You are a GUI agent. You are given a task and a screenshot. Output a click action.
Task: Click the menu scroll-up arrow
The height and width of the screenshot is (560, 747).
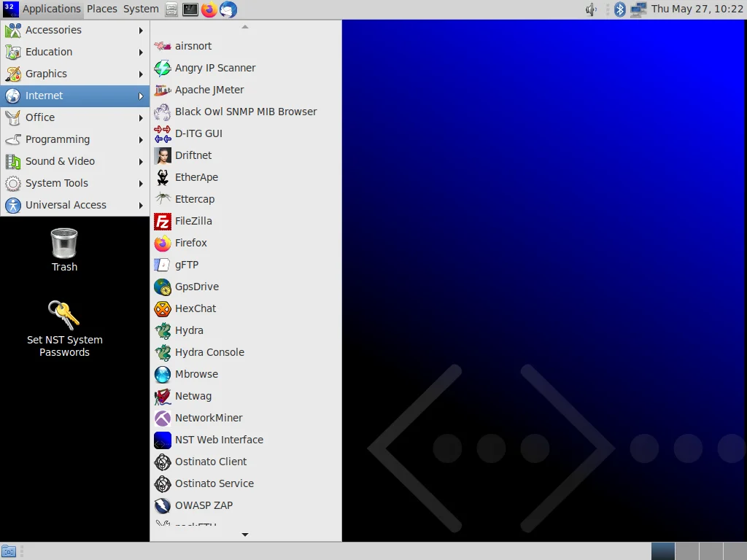245,27
